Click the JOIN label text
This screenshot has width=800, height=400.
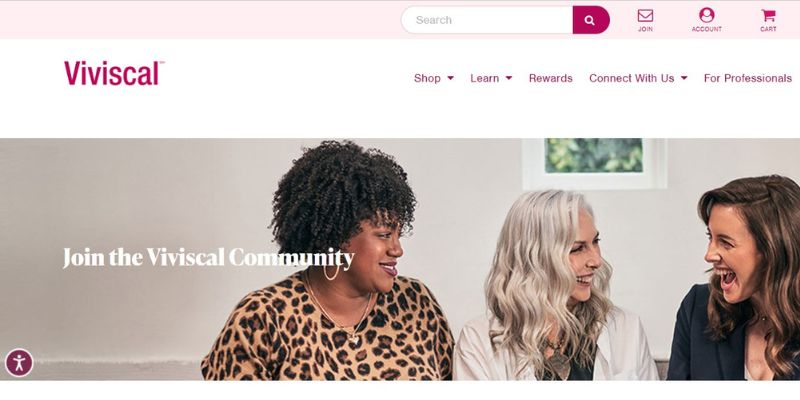click(645, 29)
